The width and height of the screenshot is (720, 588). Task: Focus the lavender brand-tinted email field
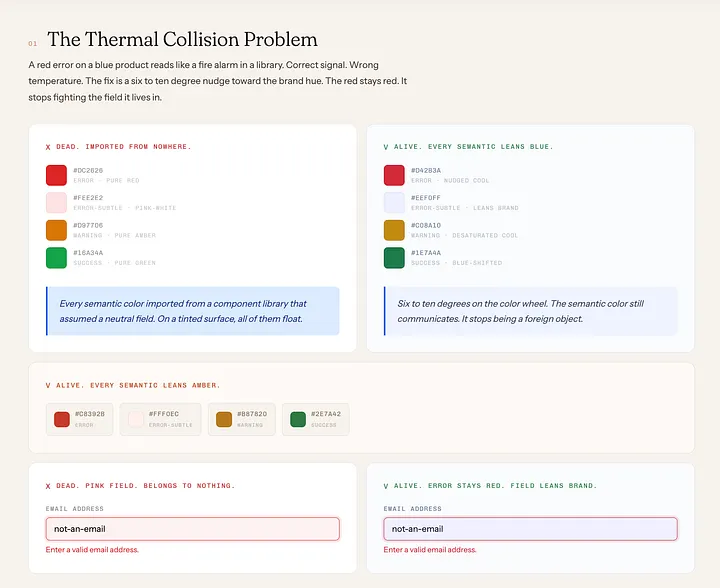(x=530, y=529)
